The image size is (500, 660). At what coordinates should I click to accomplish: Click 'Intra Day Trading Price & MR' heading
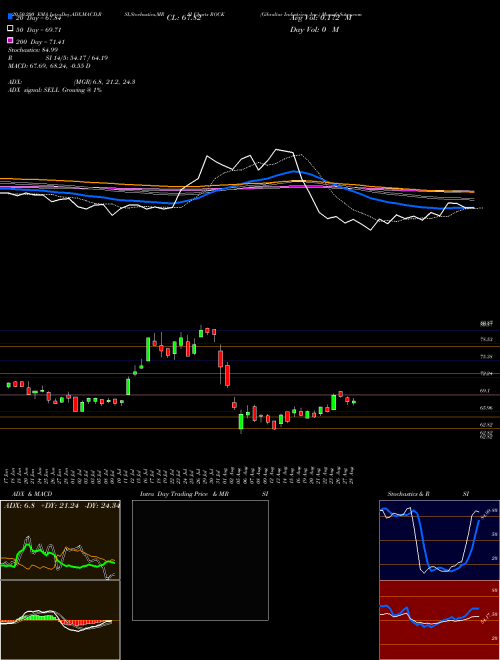(x=184, y=494)
